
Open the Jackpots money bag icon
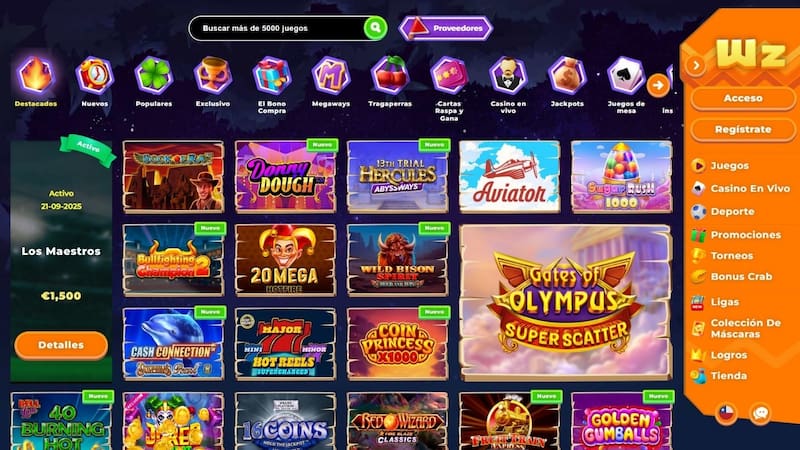[x=567, y=76]
